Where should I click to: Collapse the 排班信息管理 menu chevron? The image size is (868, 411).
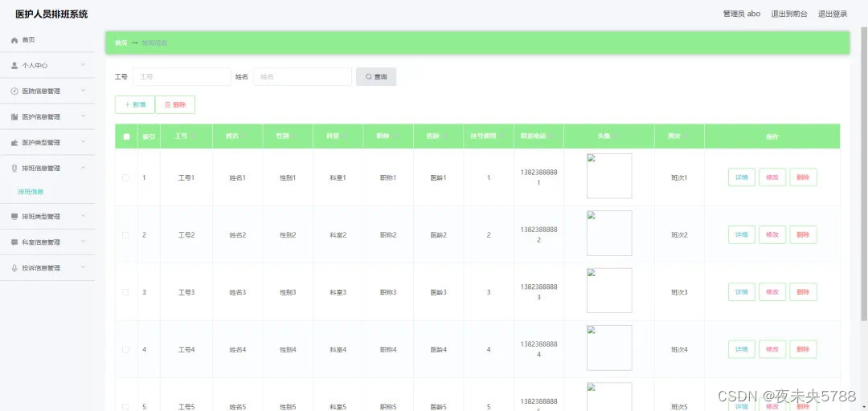(83, 168)
